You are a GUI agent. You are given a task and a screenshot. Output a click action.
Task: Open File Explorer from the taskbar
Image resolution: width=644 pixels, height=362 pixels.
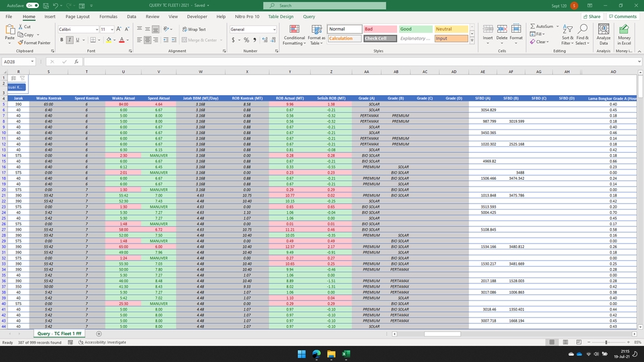click(331, 354)
